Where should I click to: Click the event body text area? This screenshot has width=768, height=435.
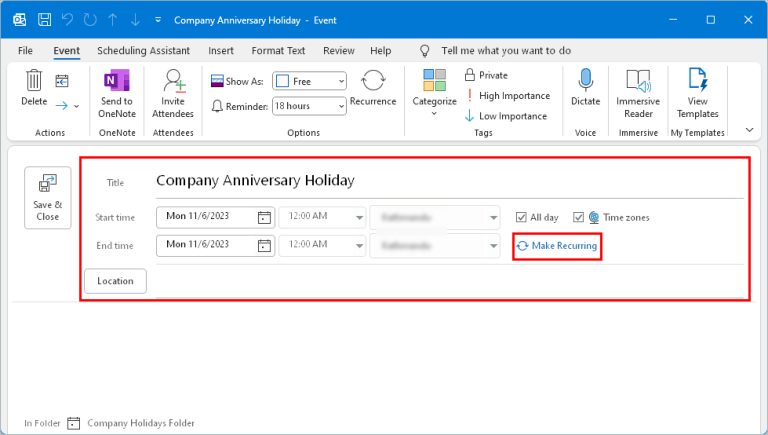click(384, 358)
